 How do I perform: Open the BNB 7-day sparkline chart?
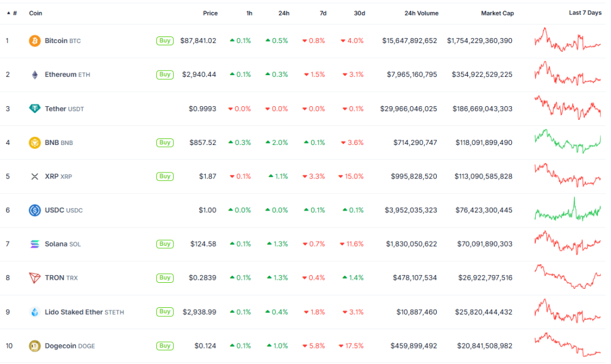pos(567,141)
